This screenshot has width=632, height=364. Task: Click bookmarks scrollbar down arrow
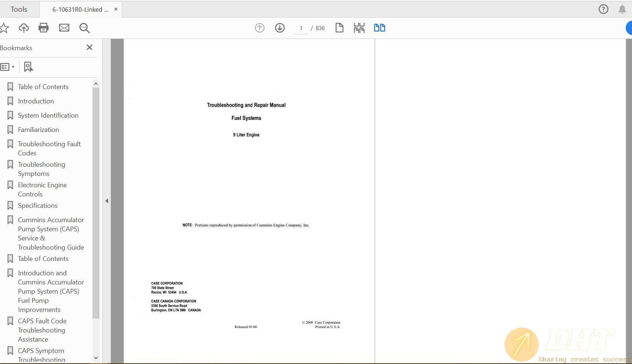pyautogui.click(x=96, y=358)
